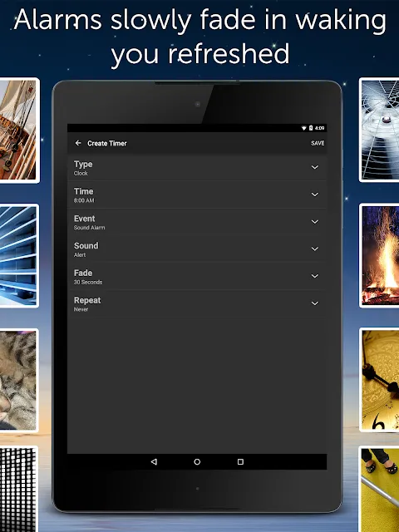Select the Fade row label
Viewport: 399px width, 532px height.
pyautogui.click(x=83, y=273)
